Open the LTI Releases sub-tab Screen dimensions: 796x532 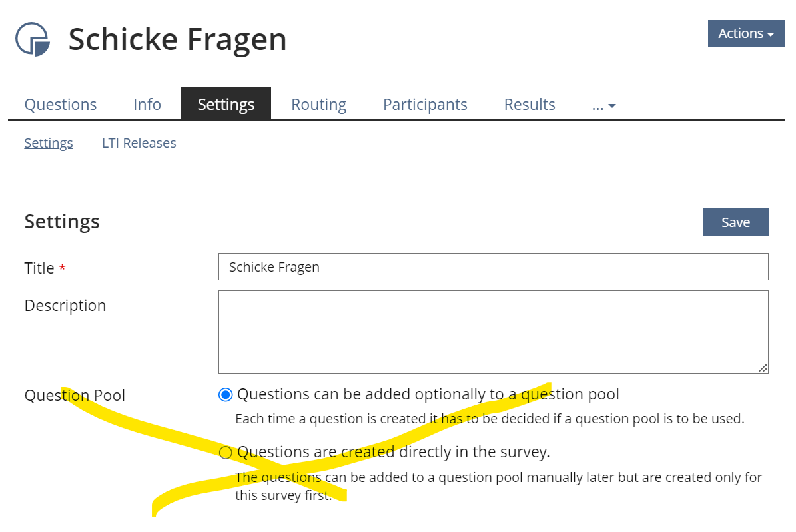point(139,143)
